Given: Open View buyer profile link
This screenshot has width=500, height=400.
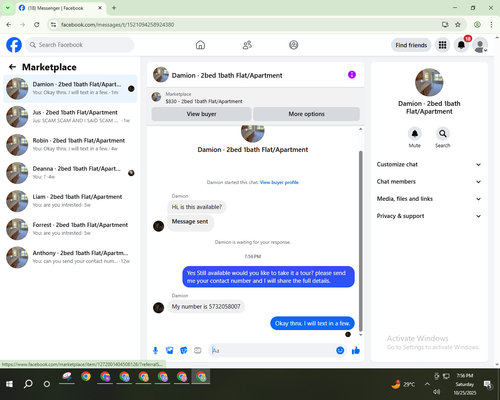Looking at the screenshot, I should tap(279, 182).
